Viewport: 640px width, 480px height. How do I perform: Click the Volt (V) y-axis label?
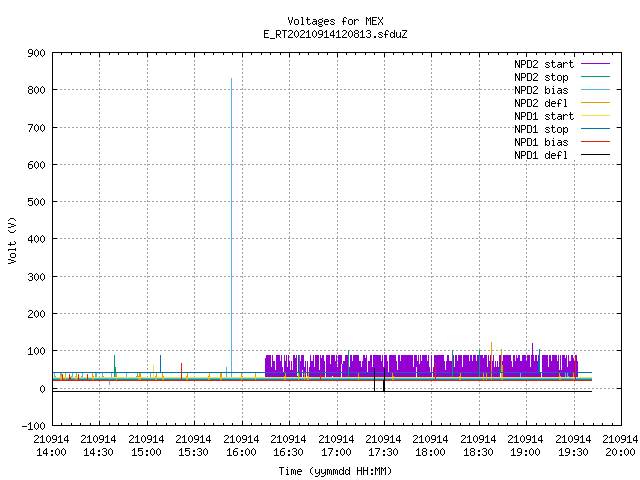(x=12, y=240)
